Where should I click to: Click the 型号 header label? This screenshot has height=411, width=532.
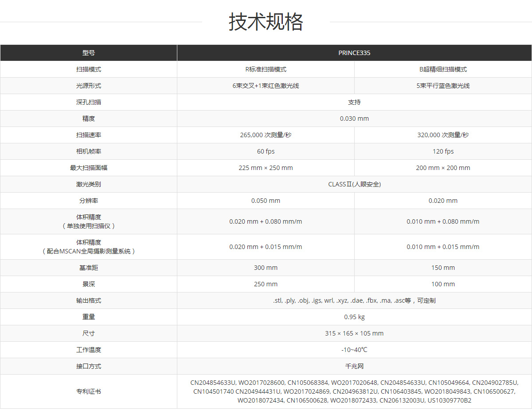tap(89, 53)
